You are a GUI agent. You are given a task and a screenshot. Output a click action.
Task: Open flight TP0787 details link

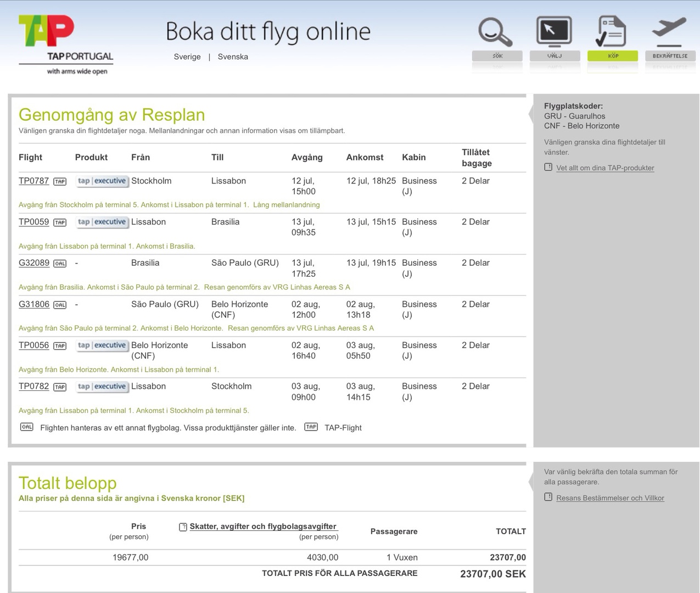click(x=34, y=181)
